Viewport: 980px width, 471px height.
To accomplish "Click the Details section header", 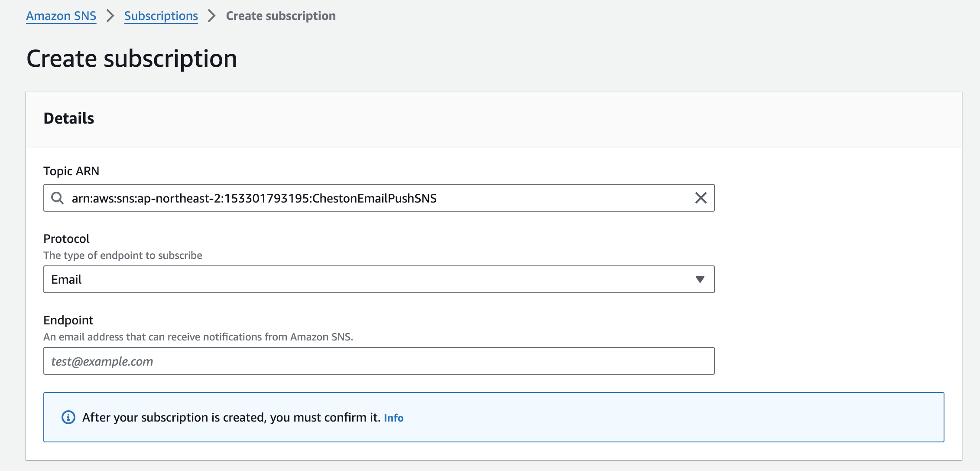I will (69, 118).
